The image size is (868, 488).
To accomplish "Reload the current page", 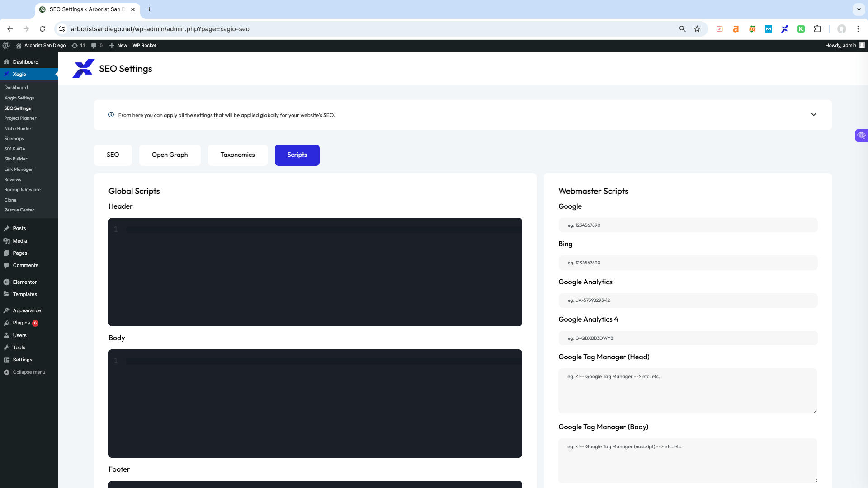I will click(42, 29).
